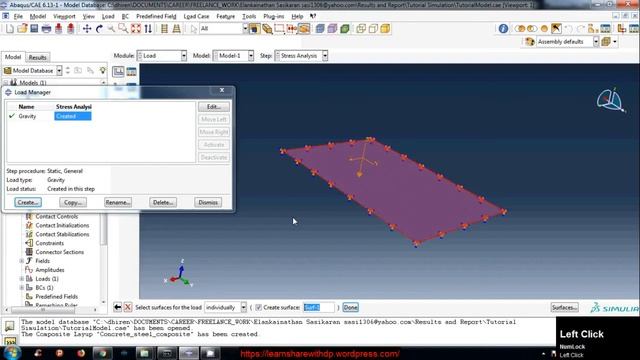
Task: Click the lightbulb filter icon in model tree
Action: click(x=102, y=71)
